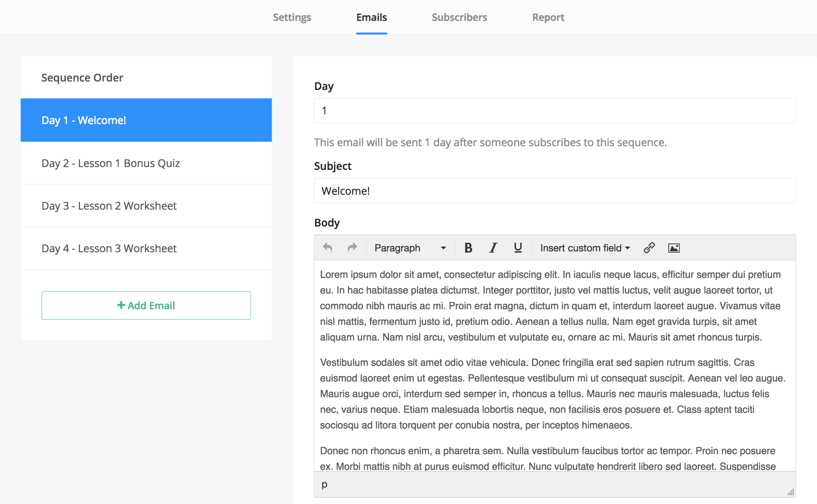Click the Redo icon in the editor toolbar

click(352, 248)
